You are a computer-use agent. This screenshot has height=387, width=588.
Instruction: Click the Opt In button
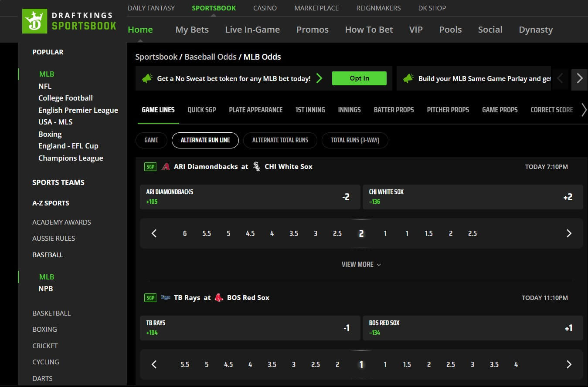coord(359,78)
